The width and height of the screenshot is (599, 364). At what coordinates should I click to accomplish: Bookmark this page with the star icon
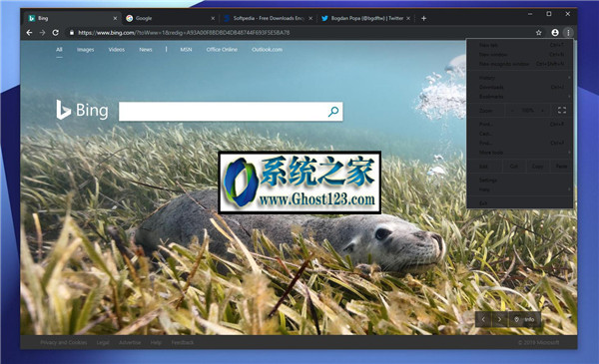(x=539, y=33)
